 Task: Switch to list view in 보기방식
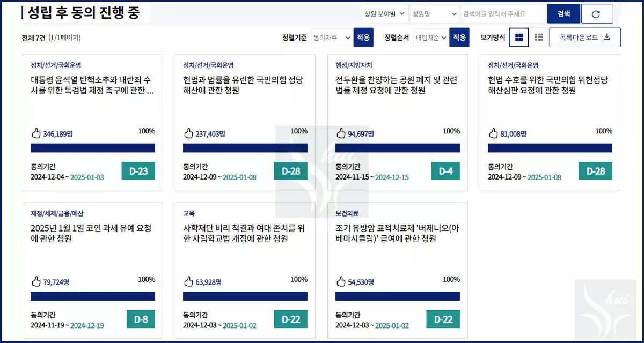(538, 37)
